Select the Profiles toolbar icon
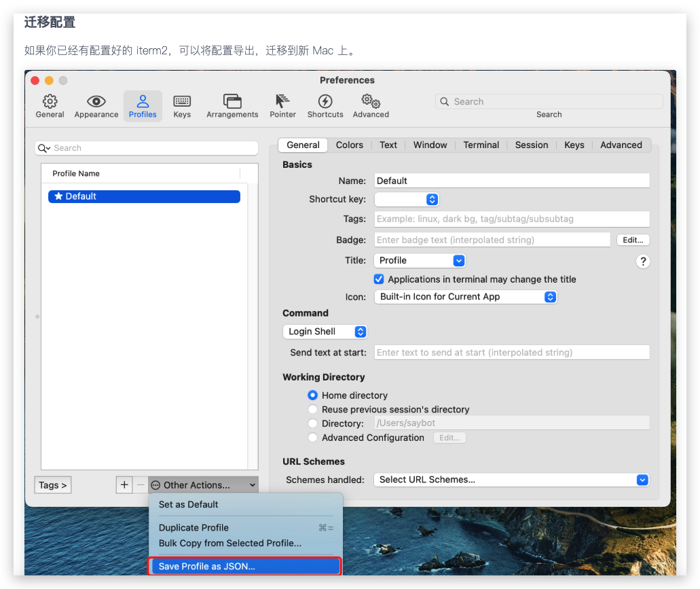 [x=143, y=106]
